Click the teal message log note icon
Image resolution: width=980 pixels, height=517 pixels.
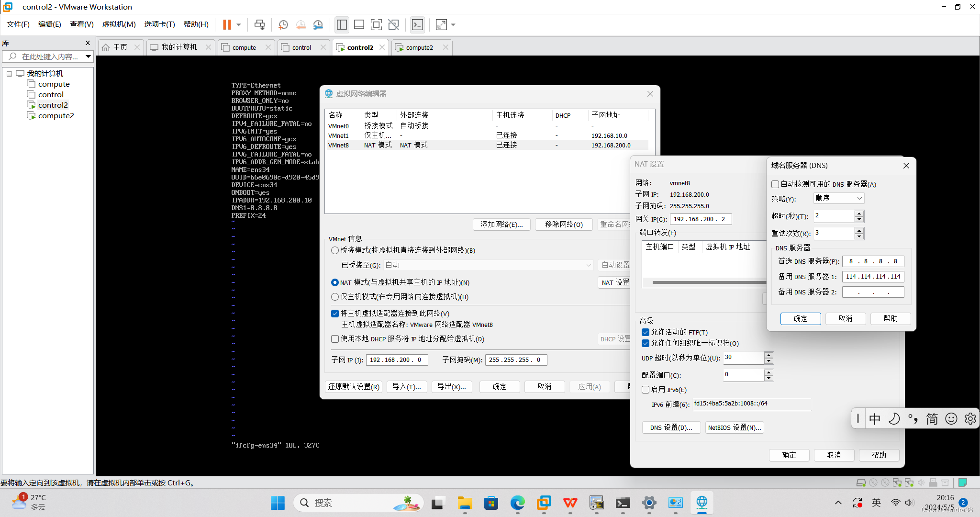(x=963, y=482)
